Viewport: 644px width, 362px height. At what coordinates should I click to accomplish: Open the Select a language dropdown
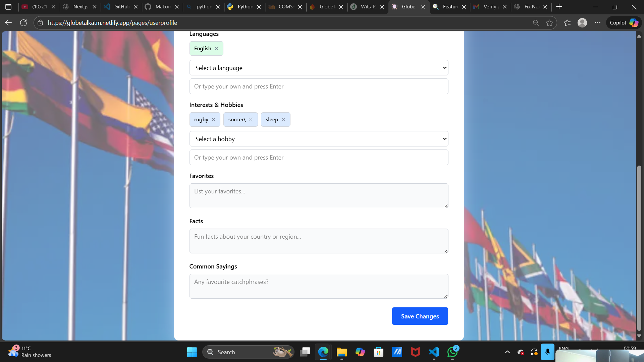point(318,68)
